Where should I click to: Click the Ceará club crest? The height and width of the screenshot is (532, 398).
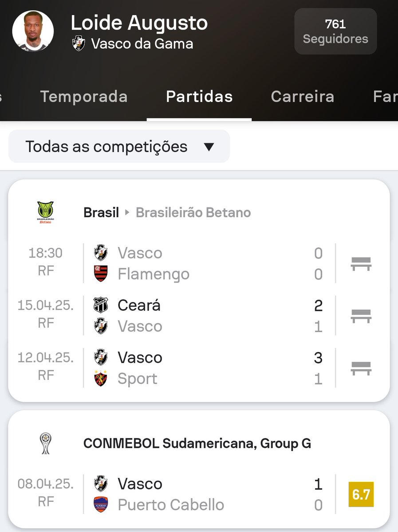(101, 305)
